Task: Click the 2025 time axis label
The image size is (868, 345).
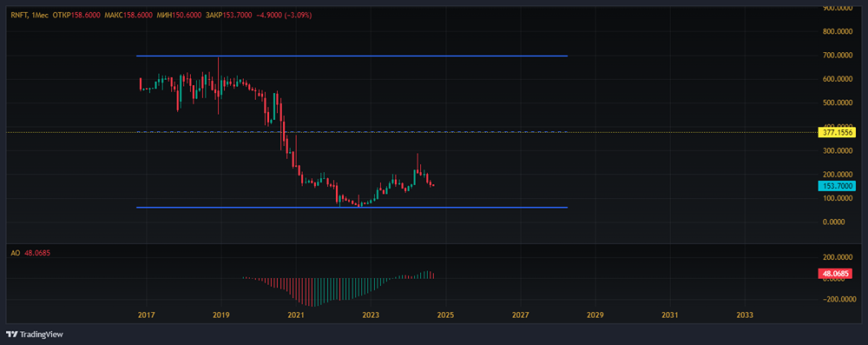Action: (445, 315)
